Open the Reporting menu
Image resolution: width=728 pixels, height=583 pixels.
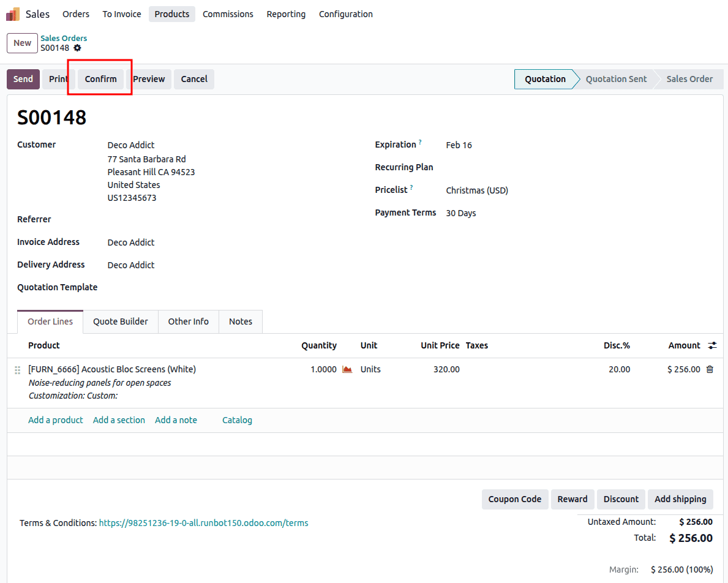pyautogui.click(x=286, y=13)
